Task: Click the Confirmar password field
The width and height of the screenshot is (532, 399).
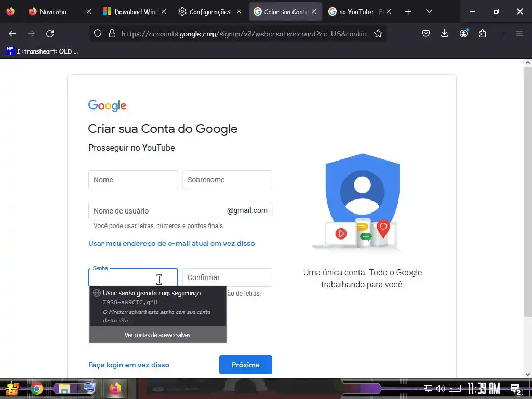Action: click(x=227, y=277)
